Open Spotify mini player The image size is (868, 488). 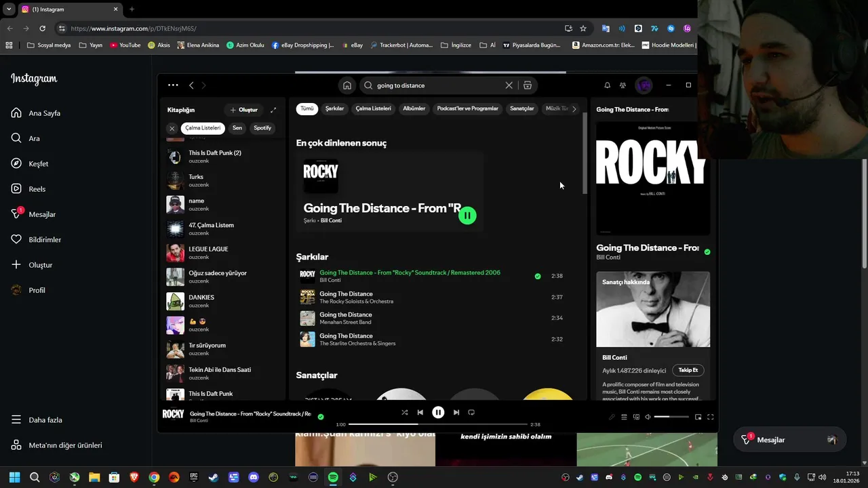[x=698, y=417]
